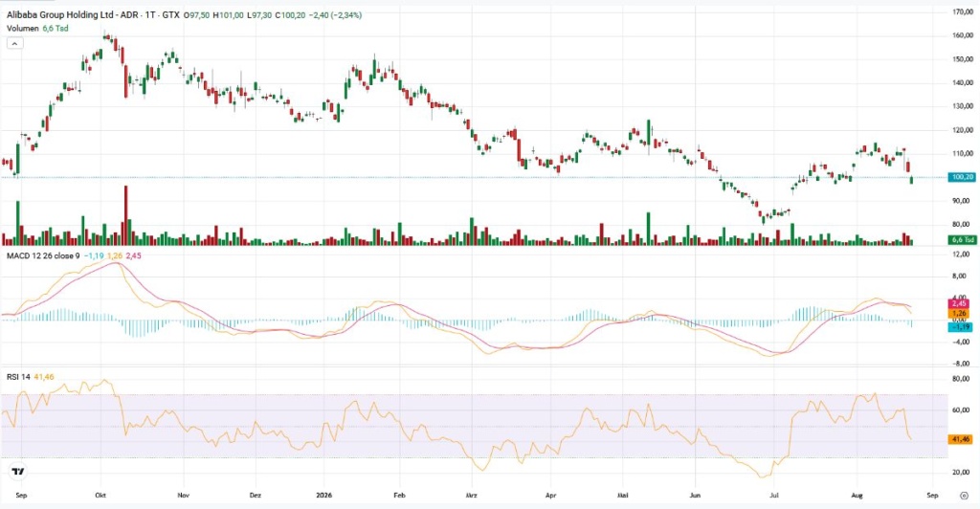Click the Jul label on the time axis

(x=773, y=496)
